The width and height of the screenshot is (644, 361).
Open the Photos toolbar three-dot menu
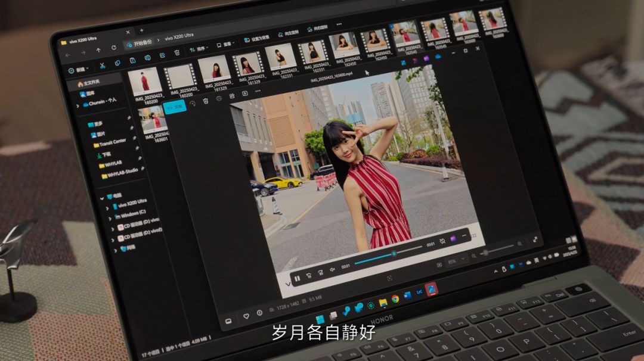coord(258,91)
